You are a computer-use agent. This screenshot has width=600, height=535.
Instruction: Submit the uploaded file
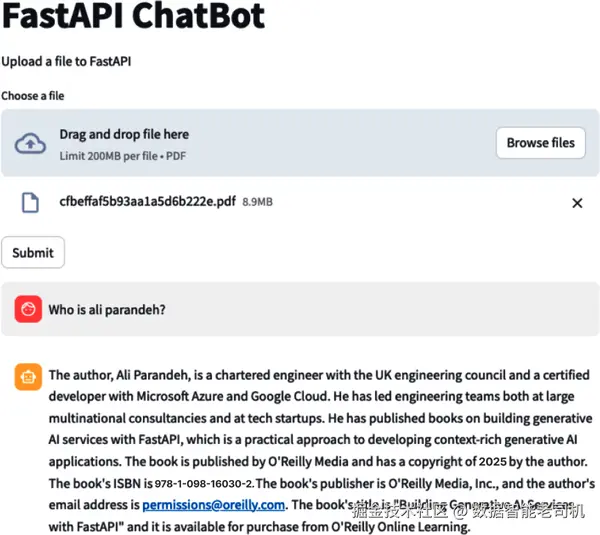point(33,253)
